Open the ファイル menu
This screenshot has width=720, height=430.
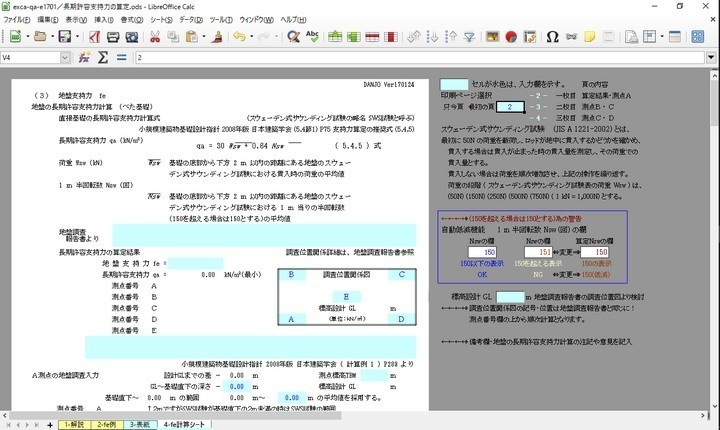17,20
